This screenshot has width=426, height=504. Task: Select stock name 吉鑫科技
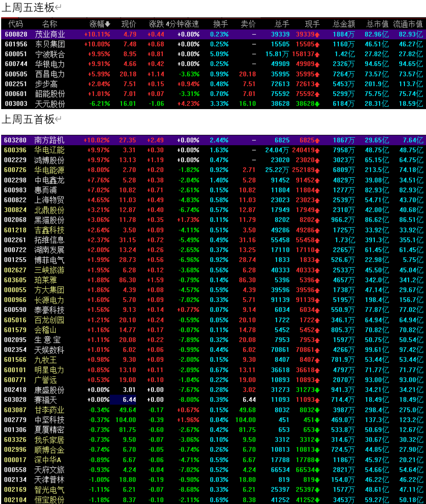(50, 230)
